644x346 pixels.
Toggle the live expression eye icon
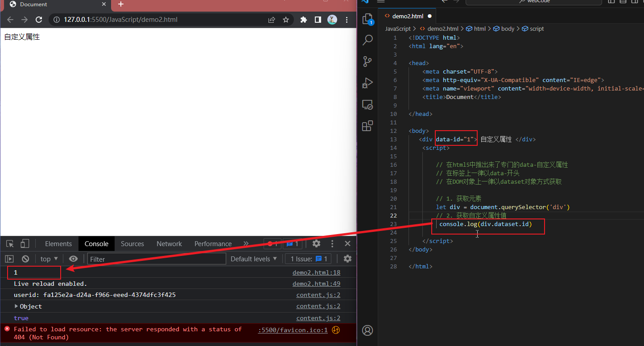tap(74, 259)
